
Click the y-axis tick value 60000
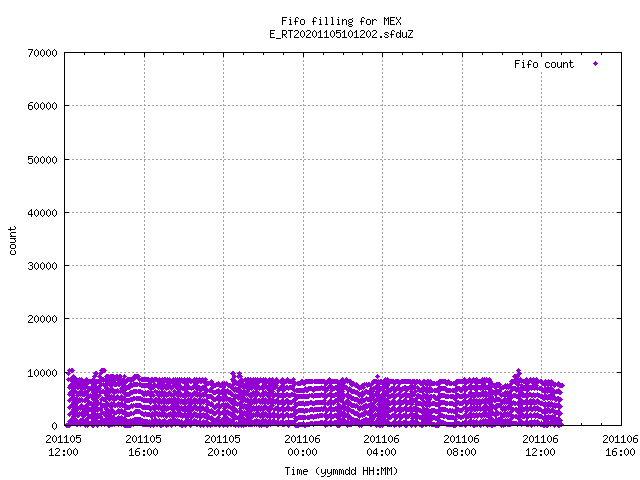click(42, 106)
